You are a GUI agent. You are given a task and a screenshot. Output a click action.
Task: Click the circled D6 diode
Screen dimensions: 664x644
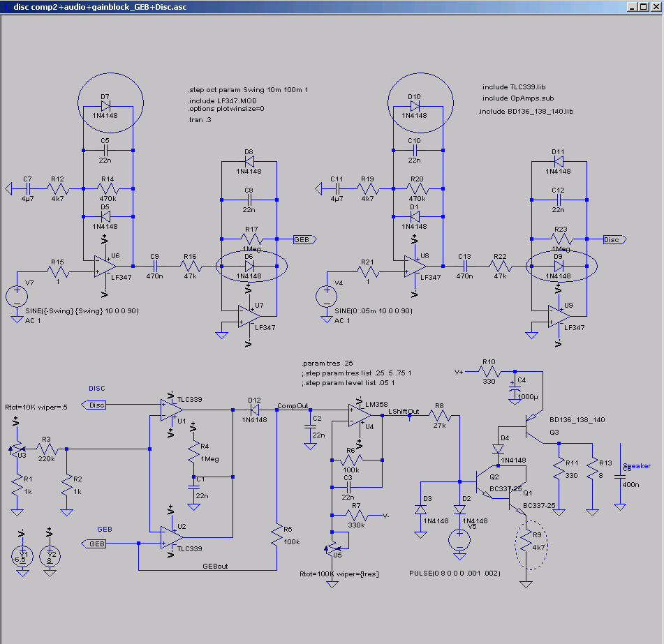249,266
